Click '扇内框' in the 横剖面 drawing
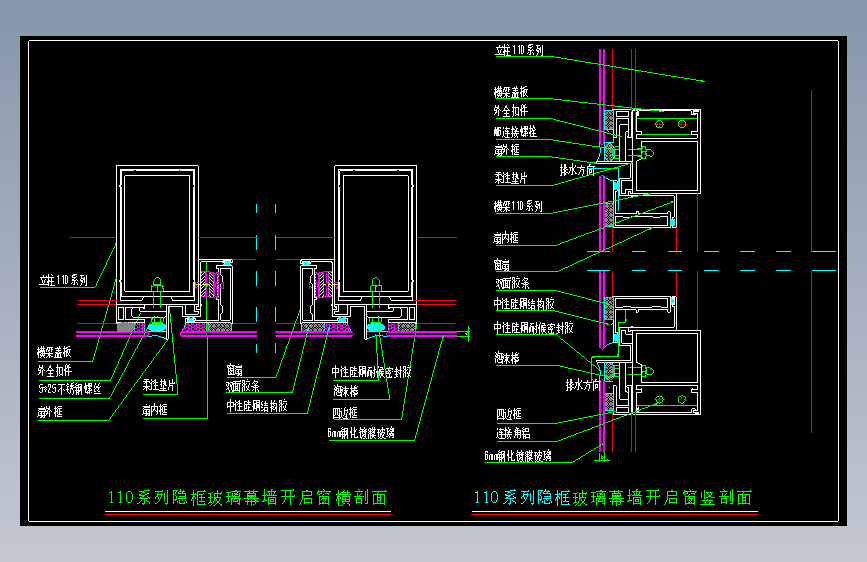 pos(154,410)
